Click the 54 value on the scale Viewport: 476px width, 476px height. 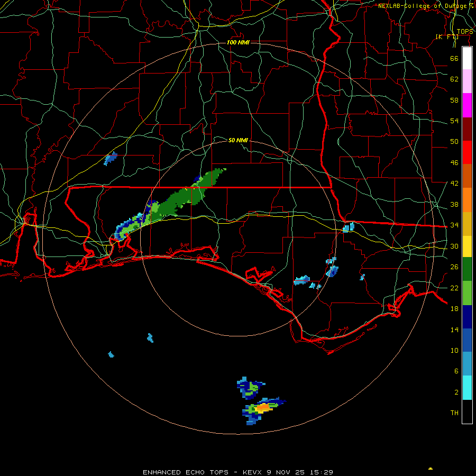[x=454, y=121]
